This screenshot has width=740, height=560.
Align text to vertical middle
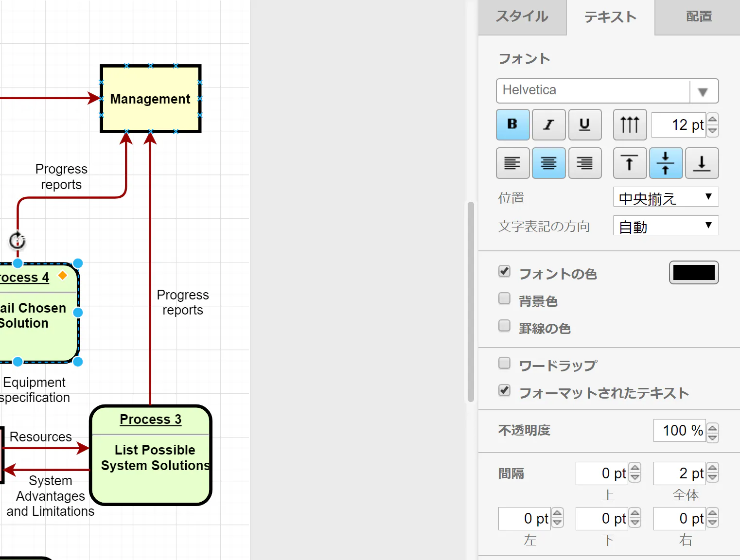(x=666, y=163)
